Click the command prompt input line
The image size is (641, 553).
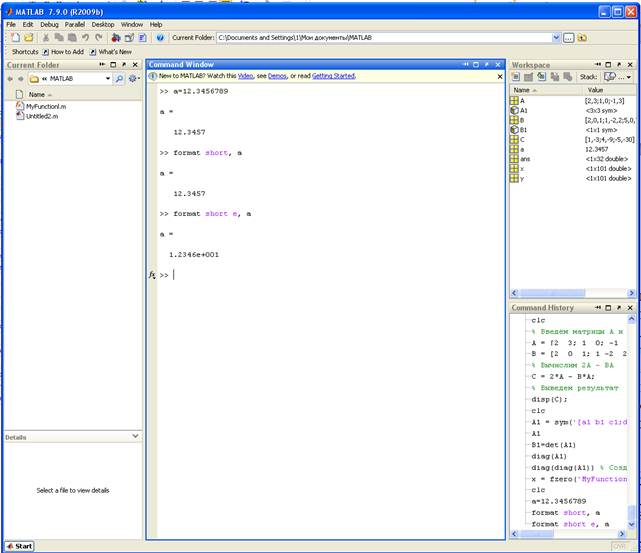tap(331, 275)
